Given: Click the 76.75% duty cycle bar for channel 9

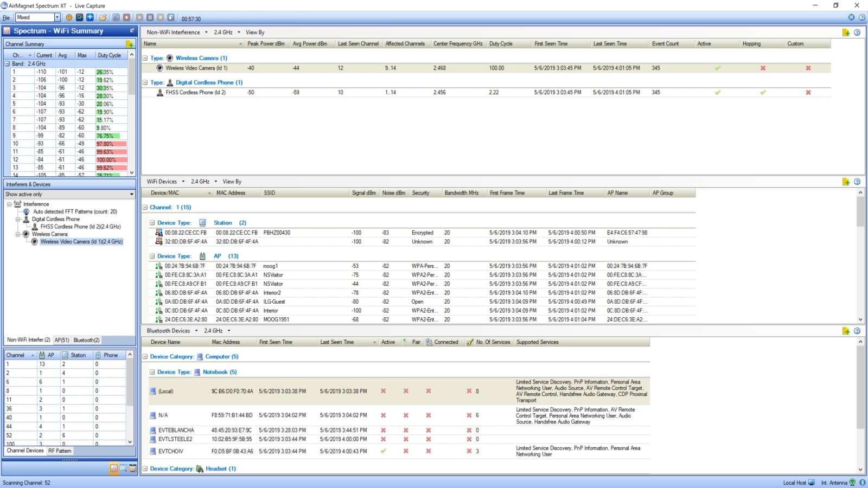Looking at the screenshot, I should pos(108,136).
